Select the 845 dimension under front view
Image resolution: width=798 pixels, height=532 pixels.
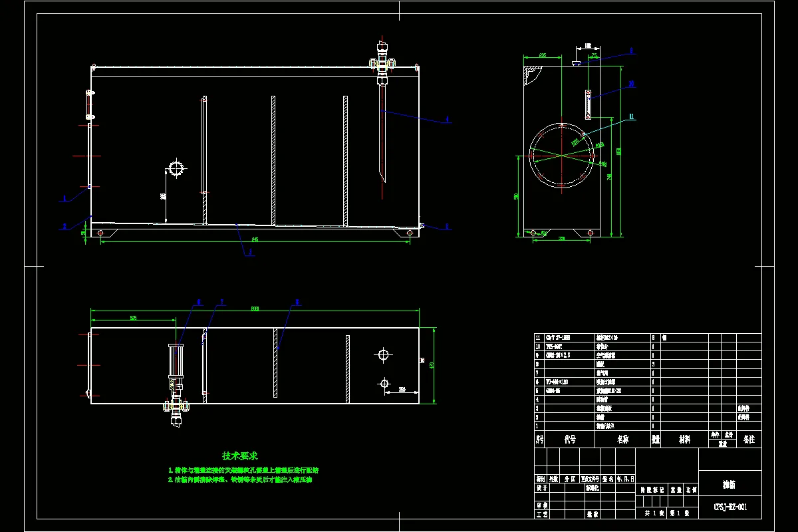pyautogui.click(x=255, y=239)
